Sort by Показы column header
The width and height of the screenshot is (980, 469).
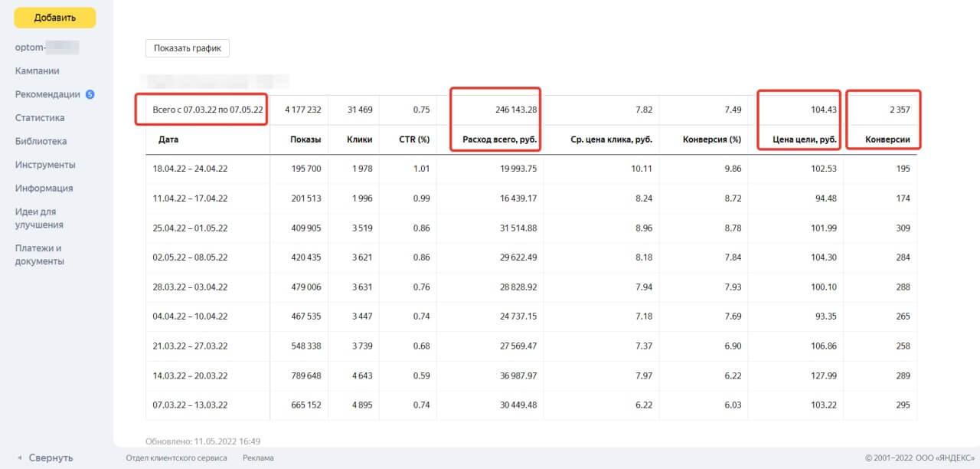click(305, 140)
